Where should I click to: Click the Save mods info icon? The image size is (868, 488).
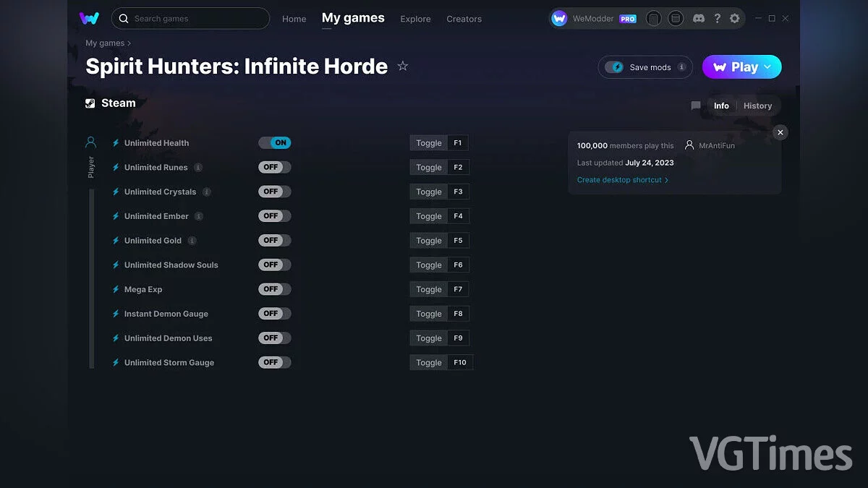click(681, 67)
